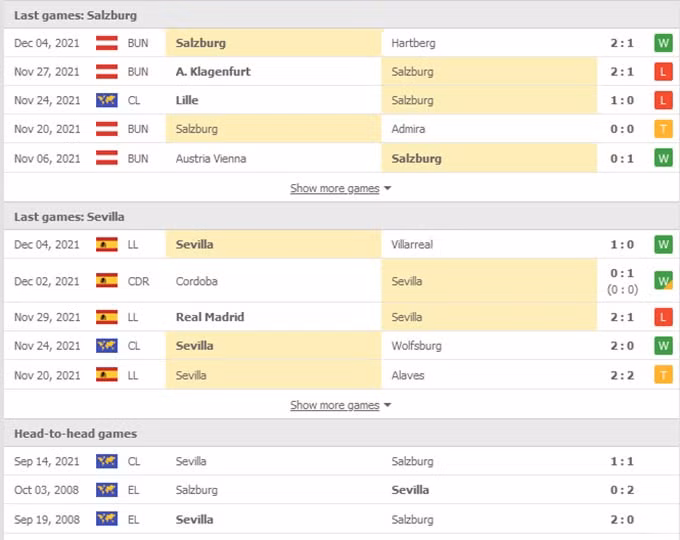Open Austria Vienna team name

pyautogui.click(x=211, y=158)
